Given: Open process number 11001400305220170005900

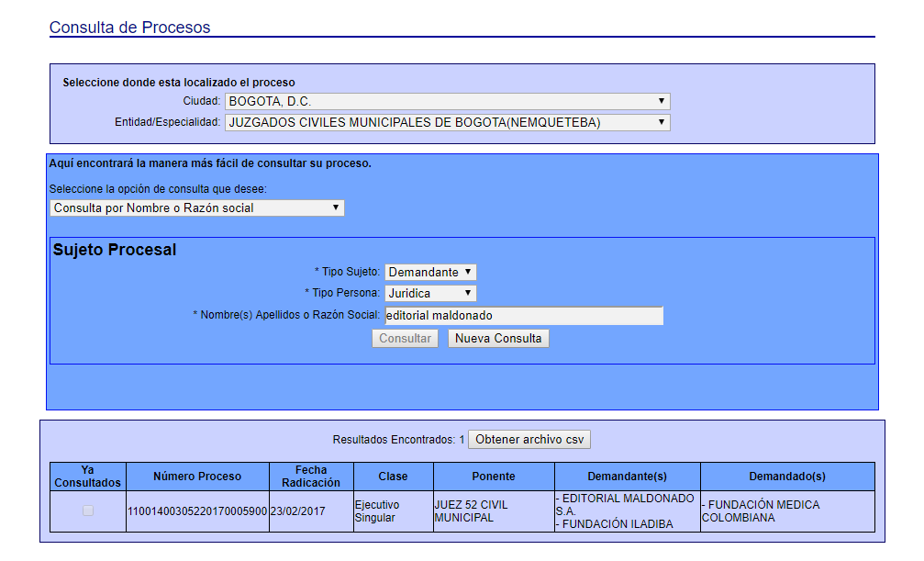Looking at the screenshot, I should point(197,511).
